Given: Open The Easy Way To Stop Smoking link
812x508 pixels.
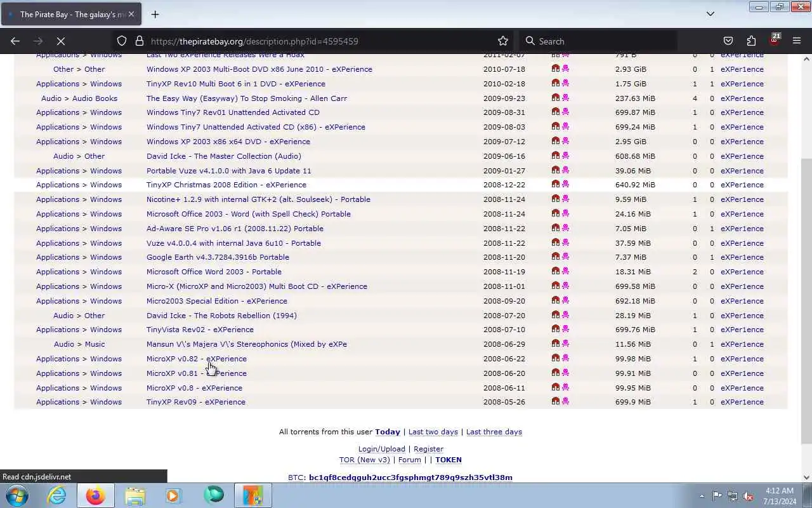Looking at the screenshot, I should click(247, 98).
